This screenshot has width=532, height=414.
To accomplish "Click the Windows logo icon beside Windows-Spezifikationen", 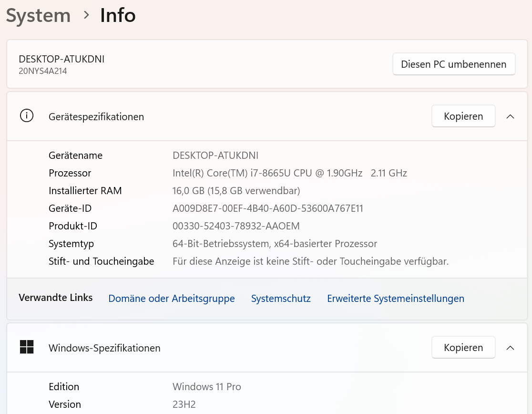I will (x=27, y=347).
